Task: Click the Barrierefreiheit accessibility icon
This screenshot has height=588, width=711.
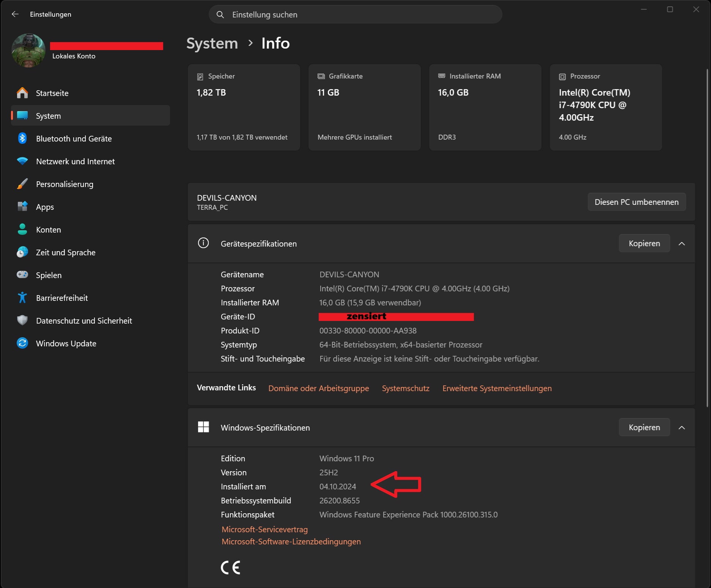Action: pos(22,298)
